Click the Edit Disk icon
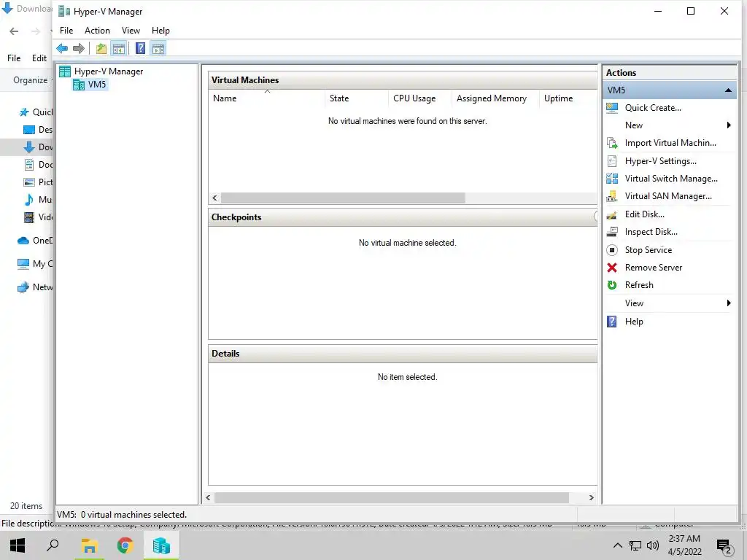Screen dimensions: 747x560 (x=612, y=214)
